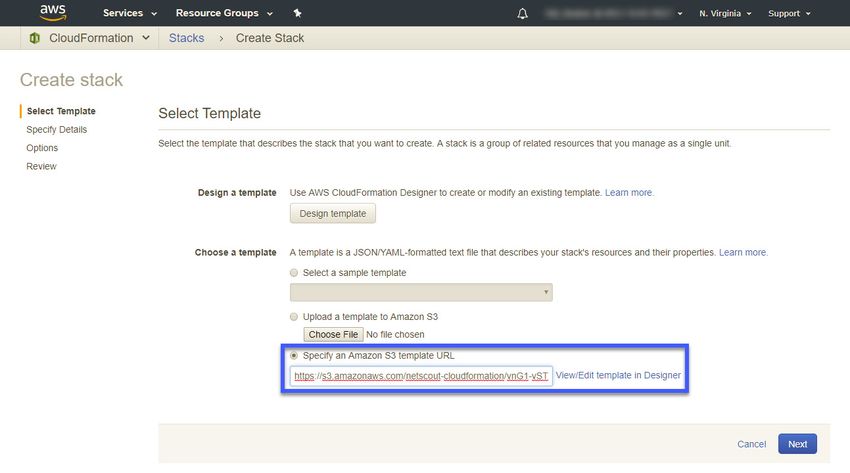Select the Specify Details step
This screenshot has width=850, height=473.
tap(56, 129)
